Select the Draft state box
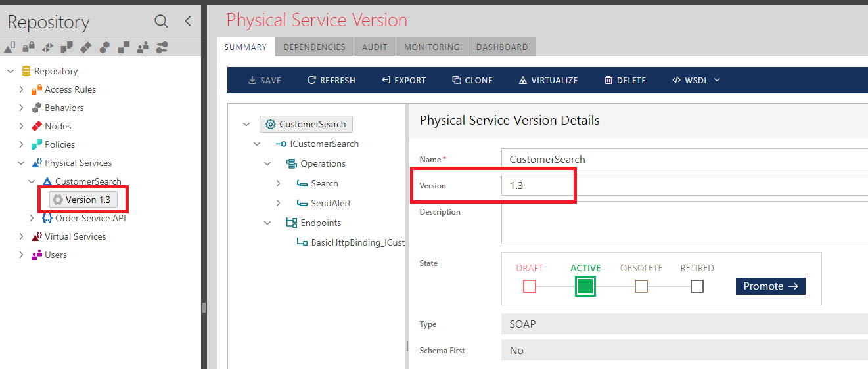868x369 pixels. [530, 286]
